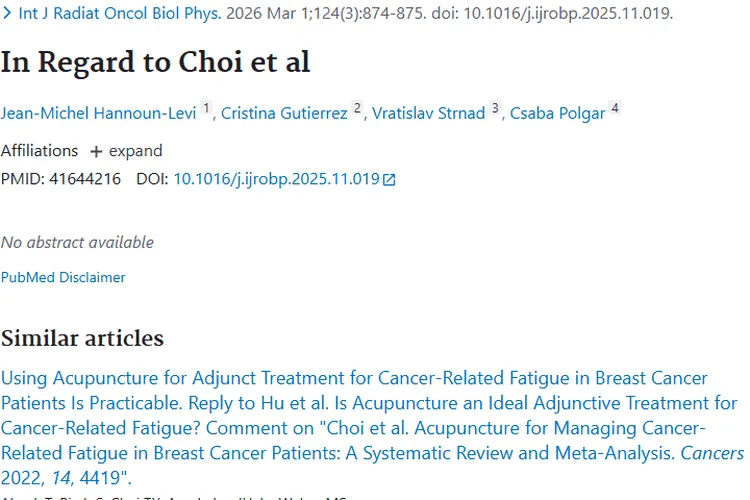Click the external link icon after the DOI
Viewport: 750px width, 500px height.
[x=390, y=180]
